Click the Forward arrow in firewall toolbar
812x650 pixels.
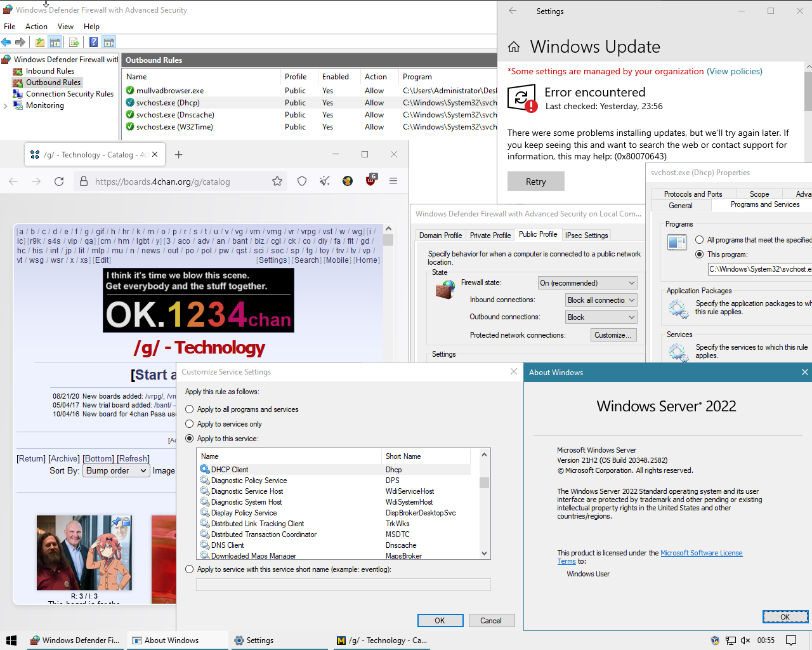click(x=20, y=42)
